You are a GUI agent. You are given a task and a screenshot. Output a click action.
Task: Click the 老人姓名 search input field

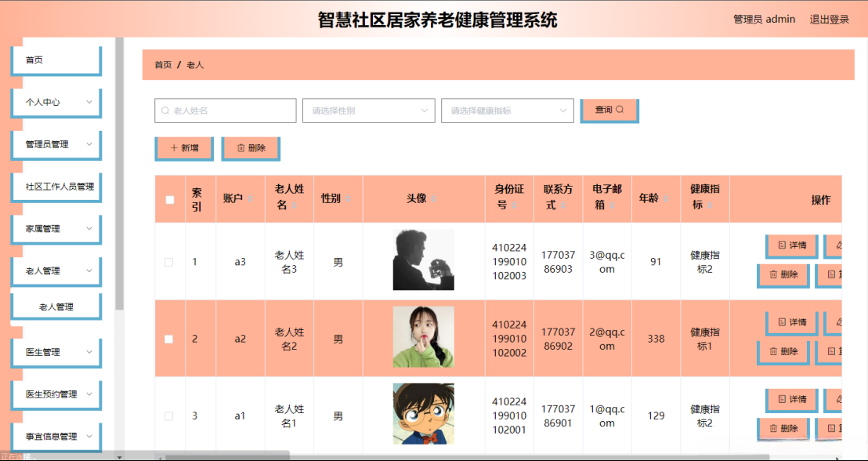click(x=225, y=110)
